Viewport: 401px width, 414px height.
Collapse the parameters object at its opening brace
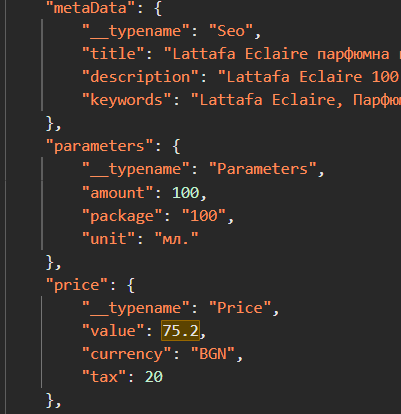coord(176,146)
